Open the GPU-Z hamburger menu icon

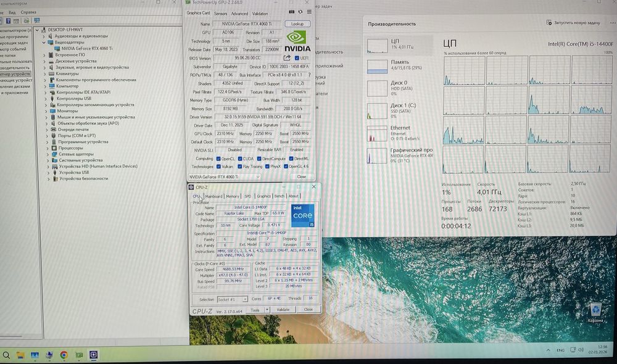(309, 12)
